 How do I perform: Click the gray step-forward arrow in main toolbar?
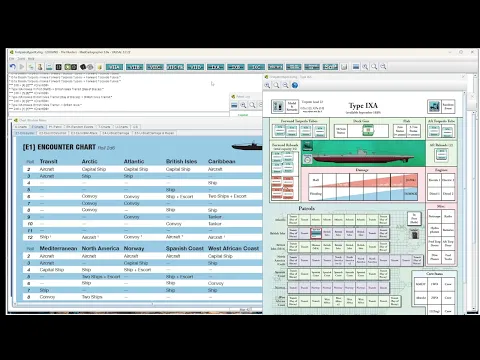click(x=22, y=67)
